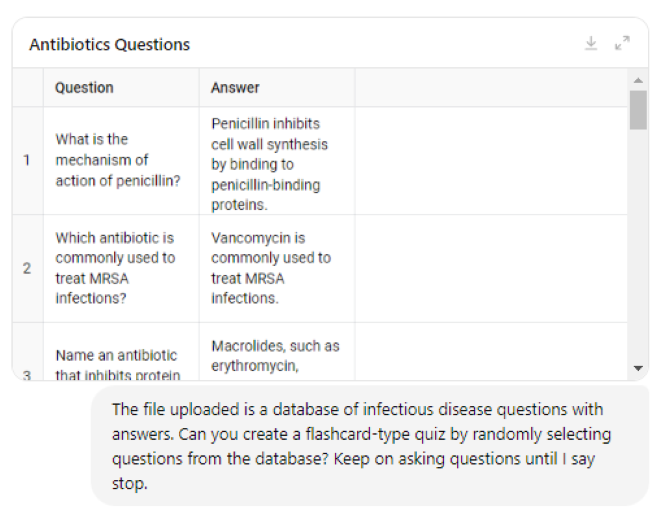Image resolution: width=660 pixels, height=518 pixels.
Task: Download the Antibiotics Questions file
Action: point(591,43)
